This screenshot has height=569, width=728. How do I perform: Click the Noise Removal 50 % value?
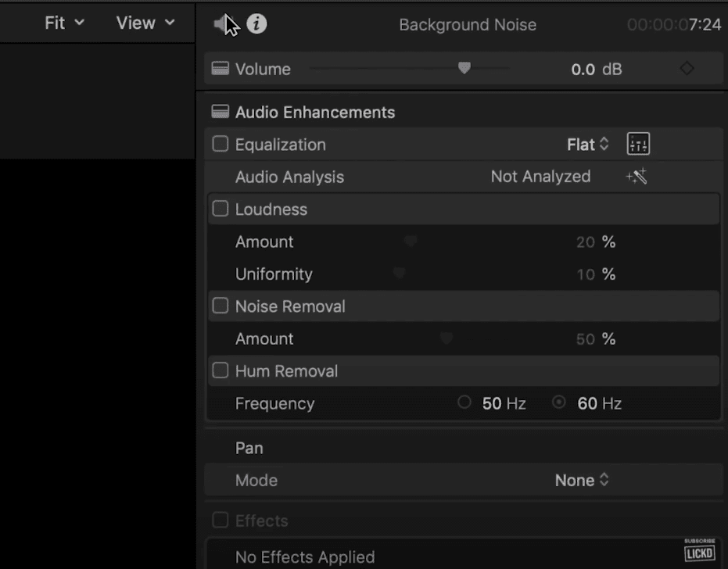coord(596,338)
